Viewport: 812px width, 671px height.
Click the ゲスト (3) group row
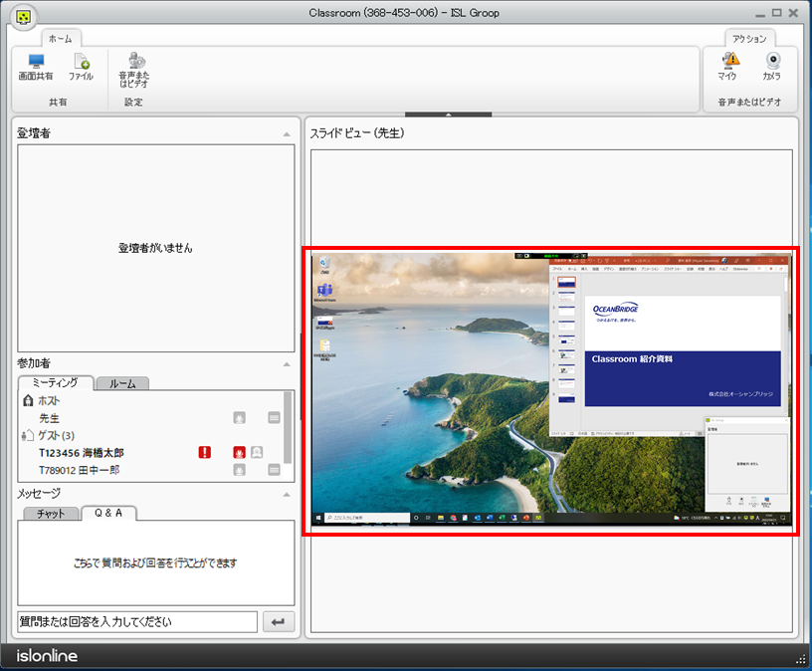click(x=151, y=435)
